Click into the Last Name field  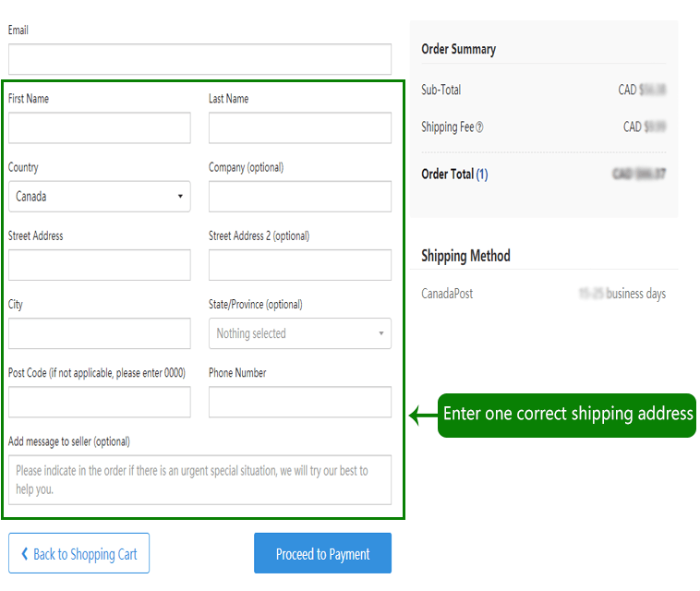[x=299, y=127]
